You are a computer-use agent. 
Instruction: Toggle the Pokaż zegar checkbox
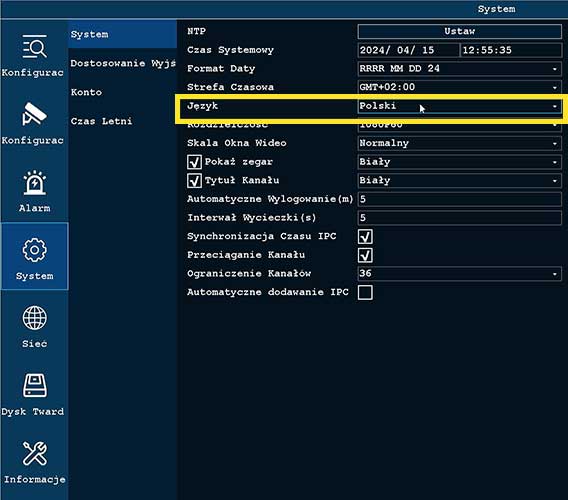pos(195,162)
